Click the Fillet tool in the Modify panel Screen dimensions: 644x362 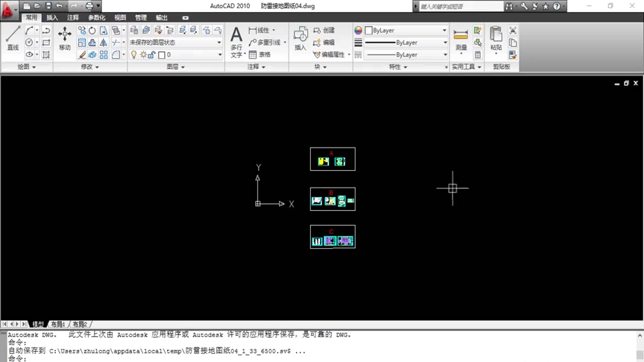[116, 55]
